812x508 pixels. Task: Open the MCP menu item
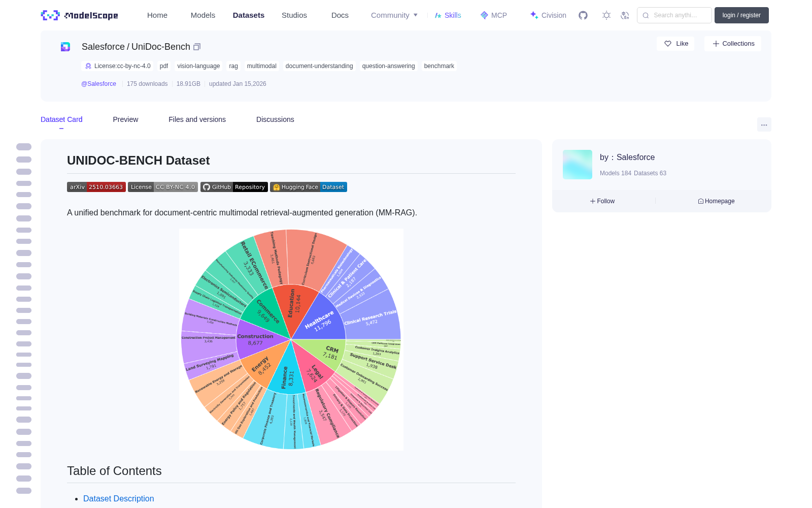point(494,15)
